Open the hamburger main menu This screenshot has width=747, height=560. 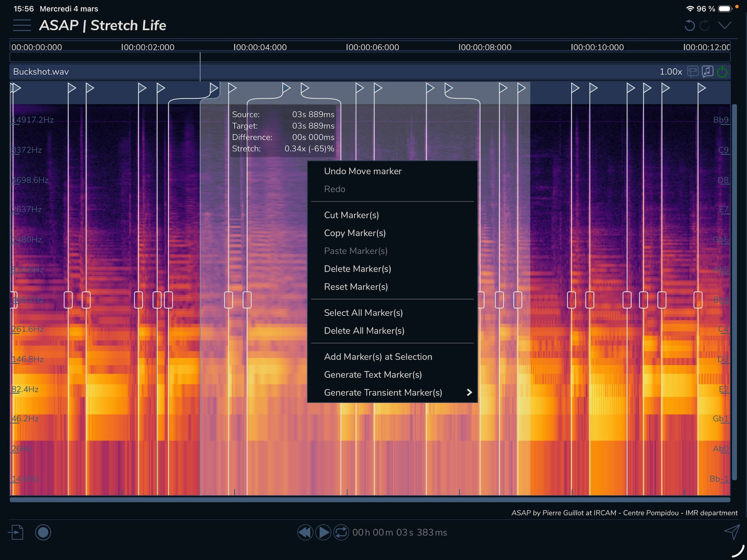click(x=22, y=25)
